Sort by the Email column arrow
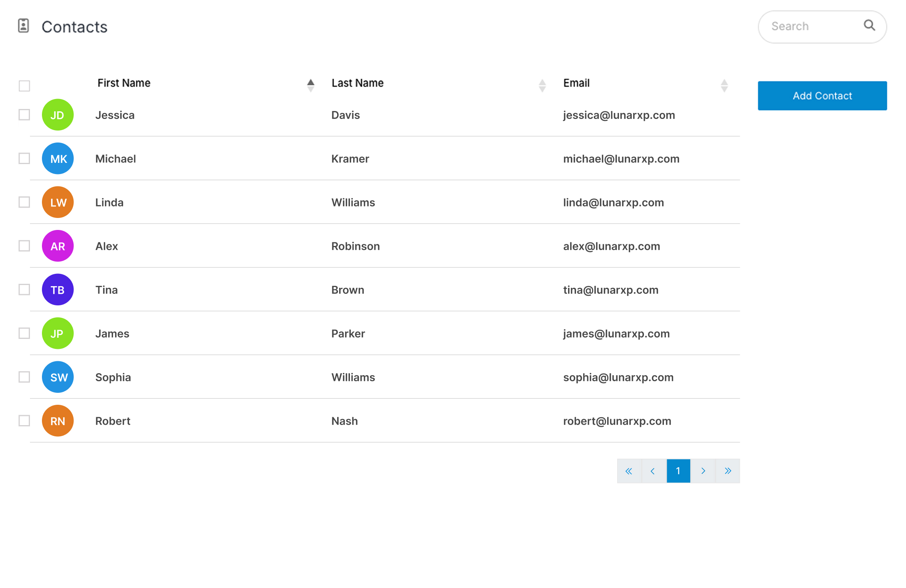 point(724,85)
